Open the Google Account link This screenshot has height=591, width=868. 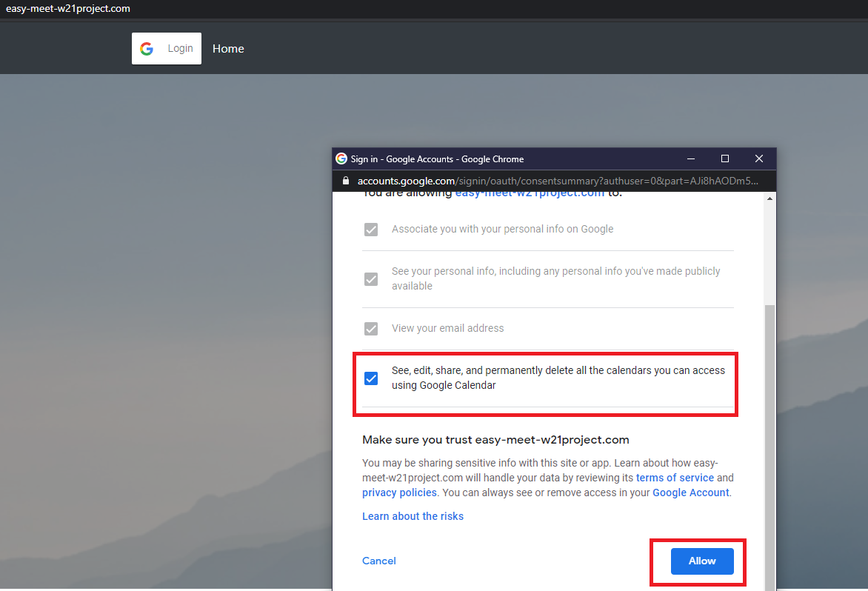(690, 492)
